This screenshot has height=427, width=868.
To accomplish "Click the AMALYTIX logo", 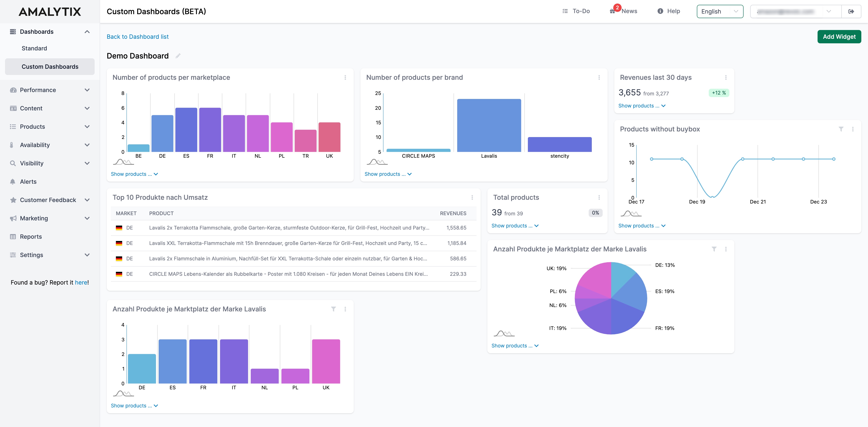I will (x=50, y=12).
